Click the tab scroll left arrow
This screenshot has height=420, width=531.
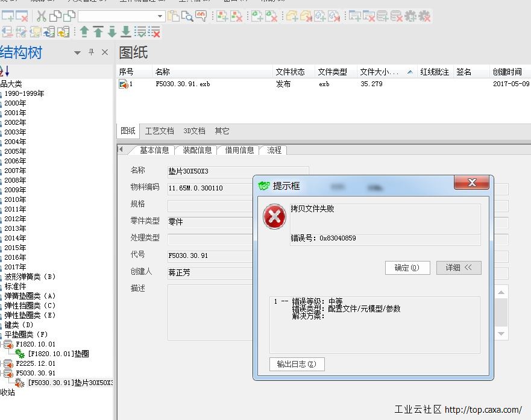tap(121, 149)
